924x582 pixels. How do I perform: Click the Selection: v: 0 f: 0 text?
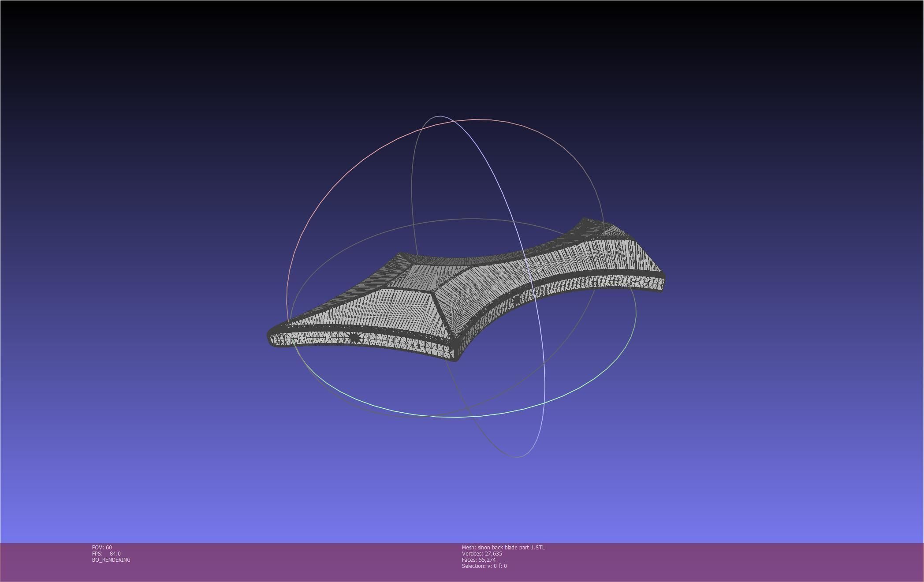484,566
